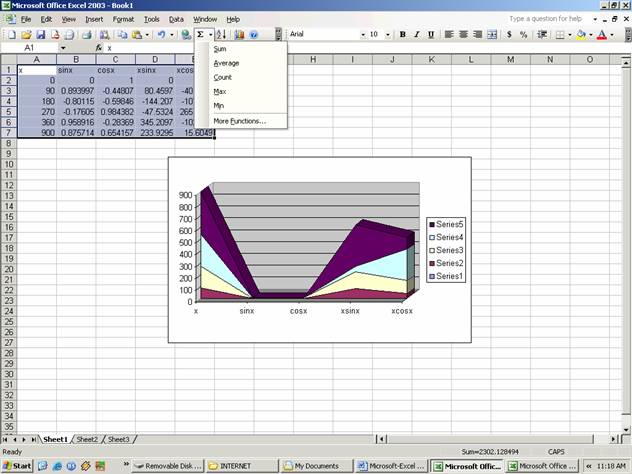The width and height of the screenshot is (632, 474).
Task: Switch to Microsoft-Excel Word document taskbar button
Action: pyautogui.click(x=391, y=466)
